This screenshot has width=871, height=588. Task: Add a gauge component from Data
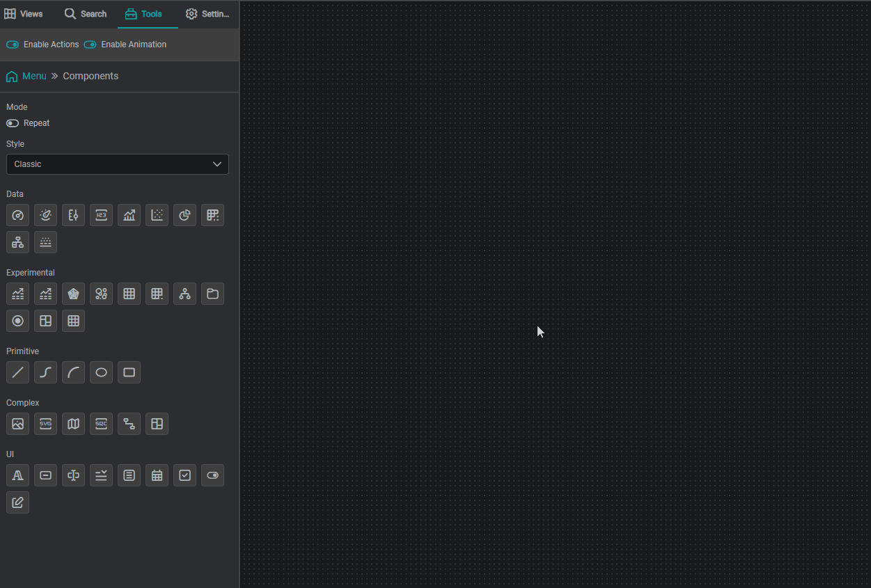click(x=18, y=215)
